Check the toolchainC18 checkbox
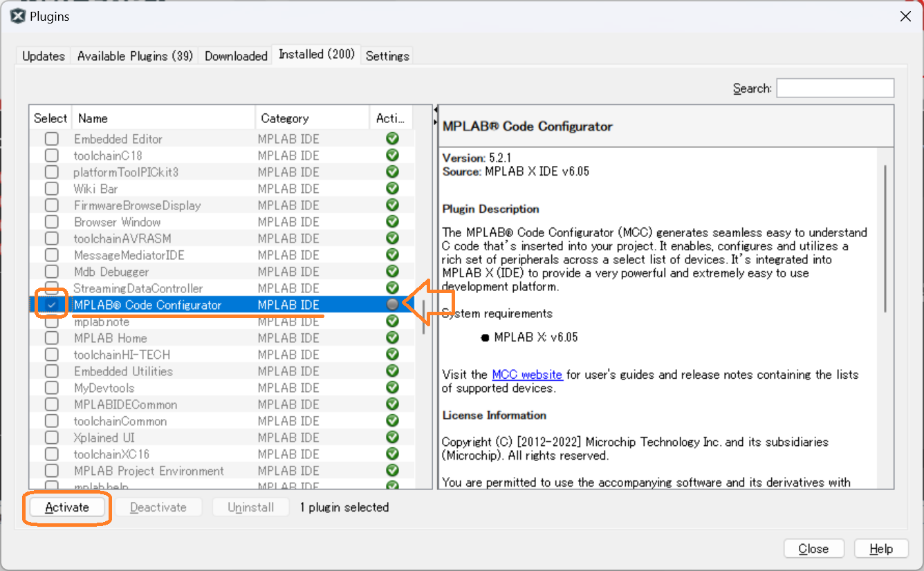Viewport: 924px width, 571px height. coord(51,156)
